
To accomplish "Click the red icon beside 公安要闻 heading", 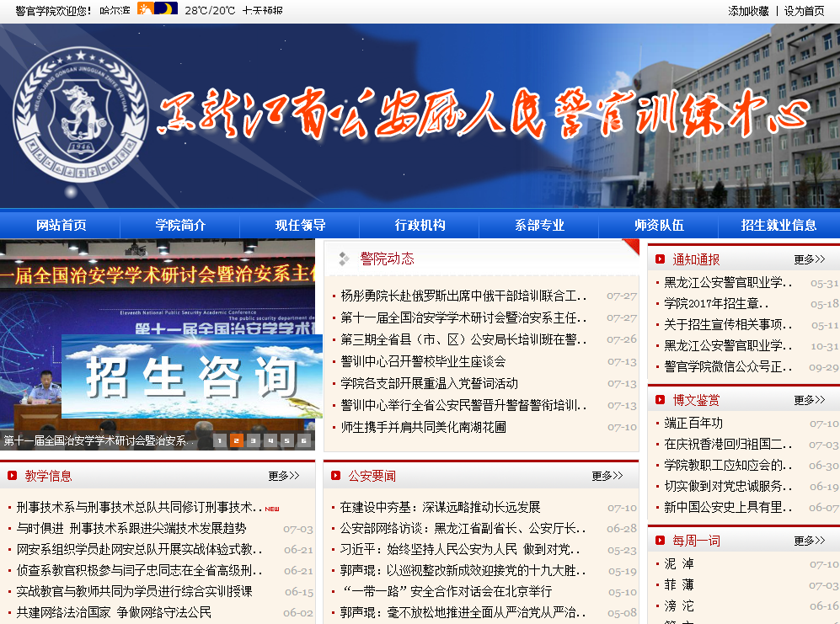I will click(x=336, y=476).
